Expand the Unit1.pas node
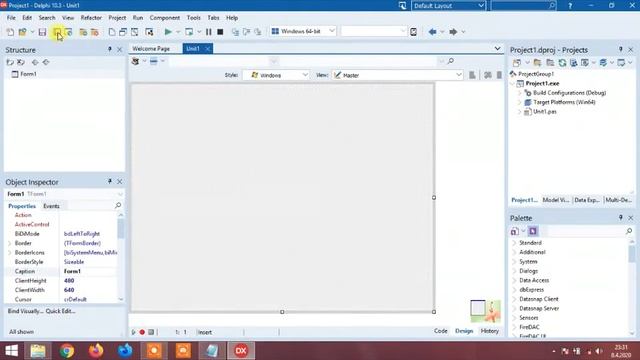 coord(520,112)
